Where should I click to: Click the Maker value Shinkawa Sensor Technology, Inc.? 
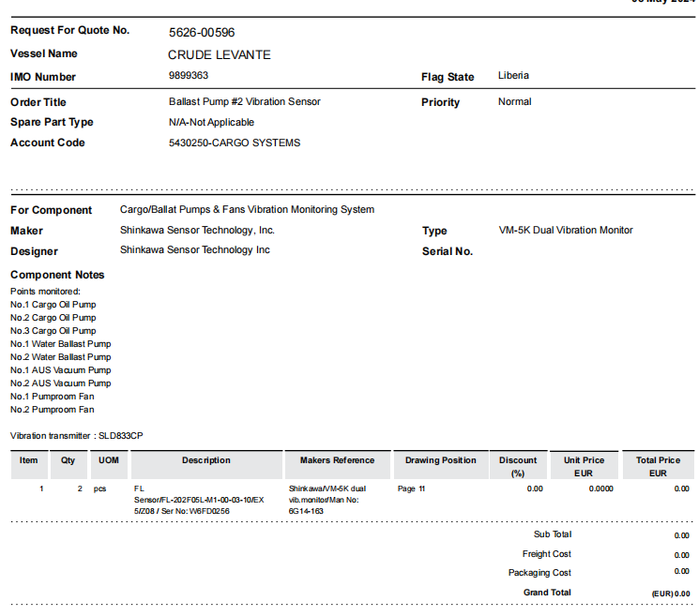point(197,230)
